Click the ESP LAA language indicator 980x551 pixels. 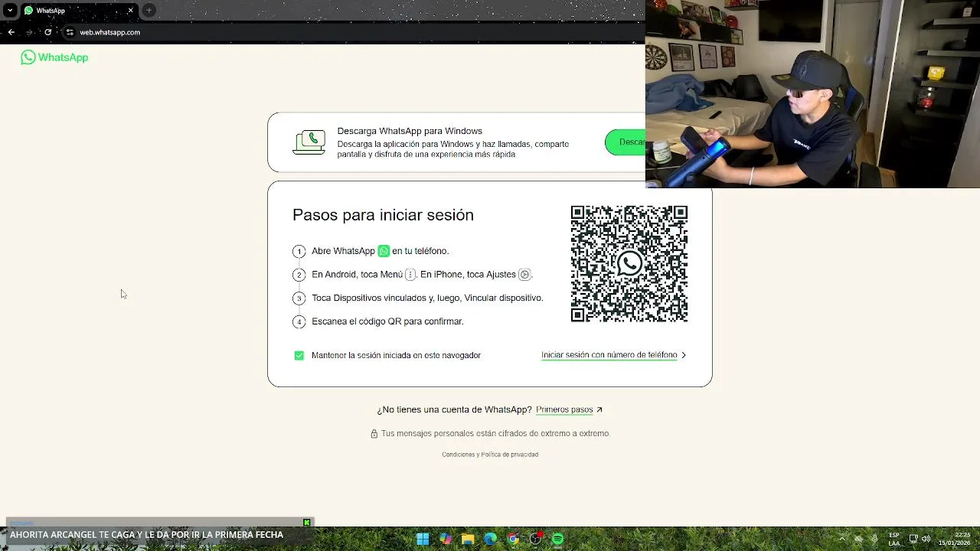(x=894, y=539)
